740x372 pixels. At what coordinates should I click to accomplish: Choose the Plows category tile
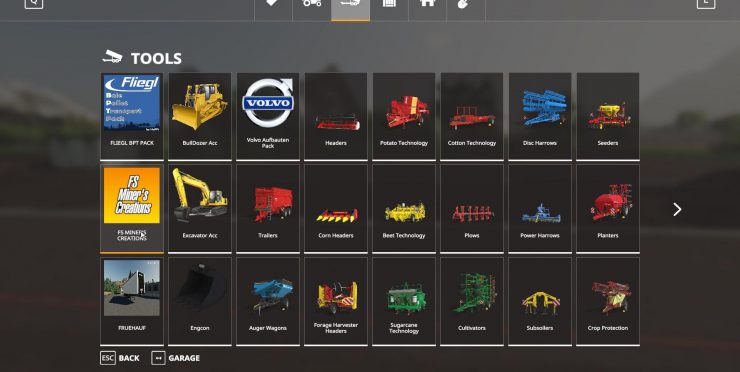coord(471,208)
